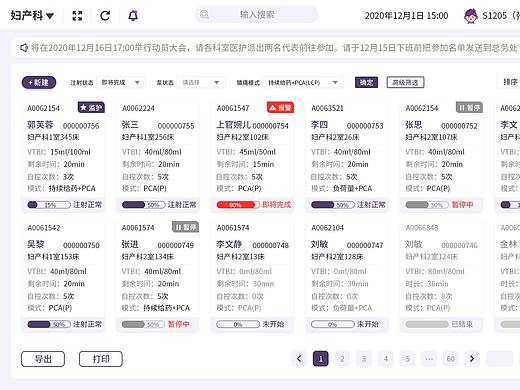This screenshot has height=390, width=520.
Task: Jump to page 60
Action: tap(451, 359)
